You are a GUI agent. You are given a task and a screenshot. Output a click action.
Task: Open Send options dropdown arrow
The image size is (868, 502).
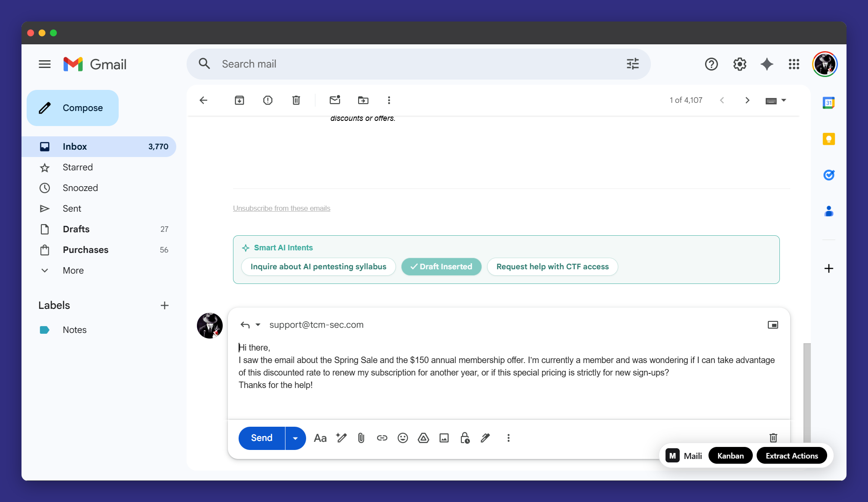point(295,438)
